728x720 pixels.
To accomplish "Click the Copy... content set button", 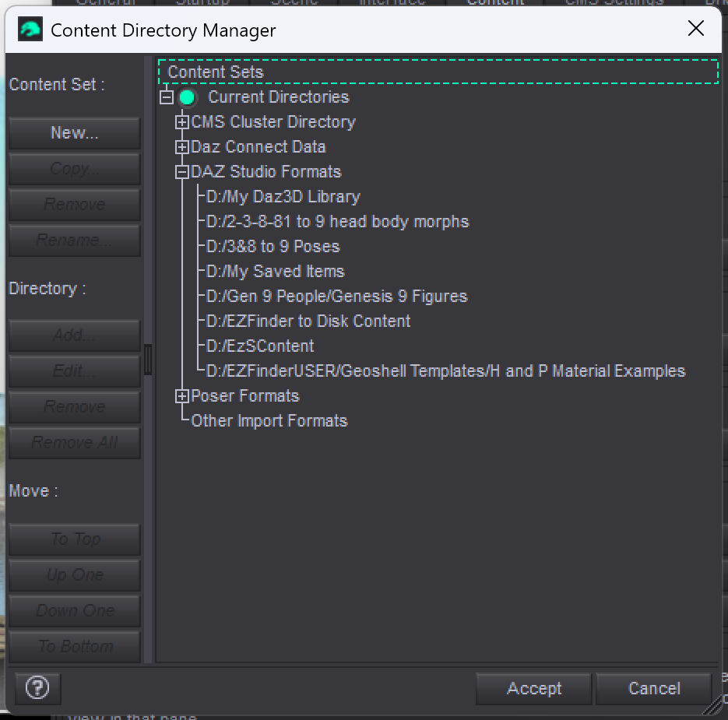I will tap(75, 168).
